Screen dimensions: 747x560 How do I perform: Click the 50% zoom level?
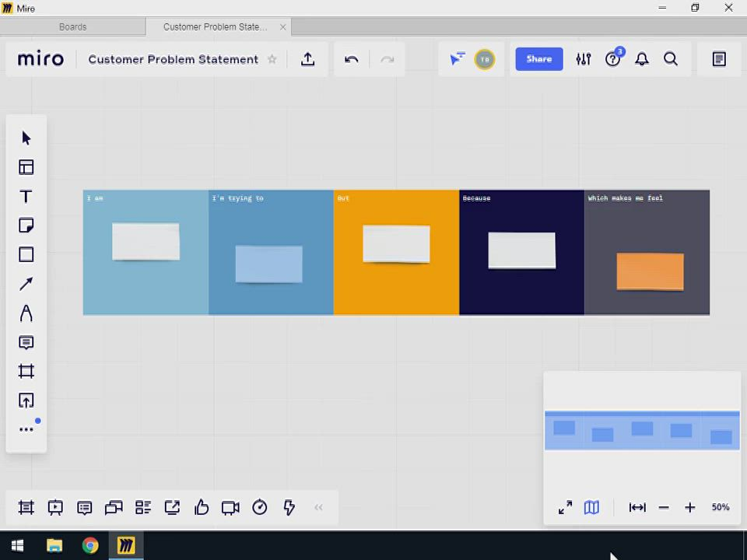point(721,507)
